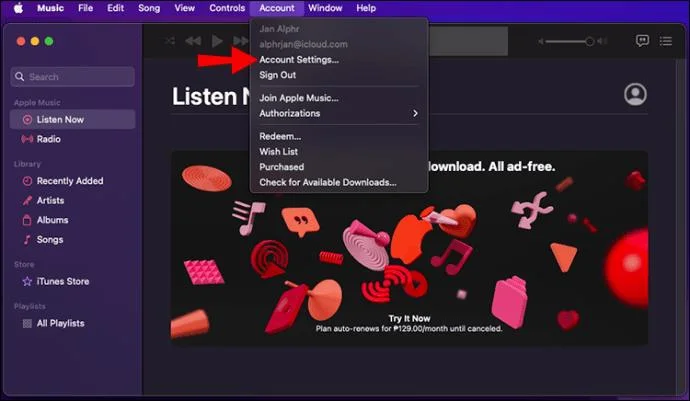
Task: Open the Controls menu
Action: click(227, 8)
